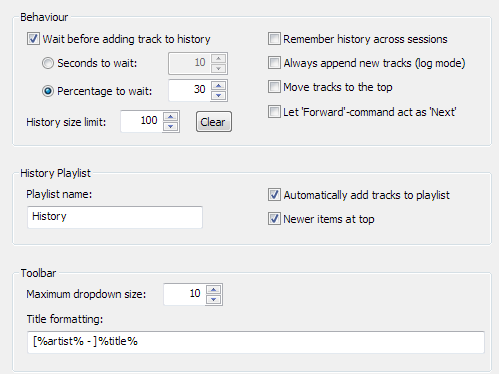
Task: Focus the Playlist name text field
Action: click(115, 217)
